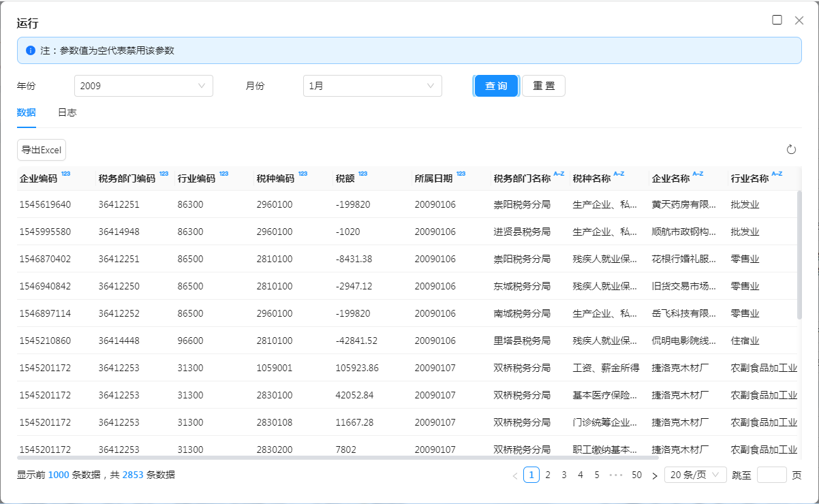Switch to the 日志 tab
The image size is (819, 504).
pos(67,112)
